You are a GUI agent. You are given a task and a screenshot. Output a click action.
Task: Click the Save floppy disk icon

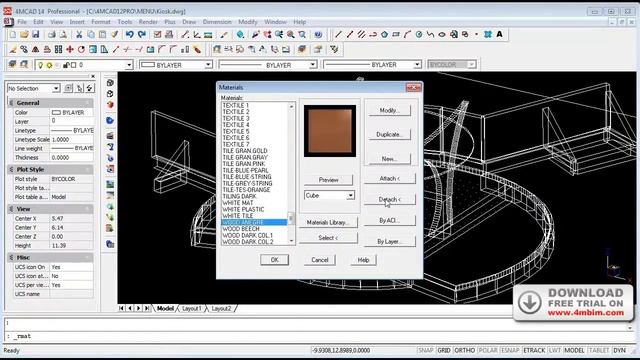[x=36, y=35]
